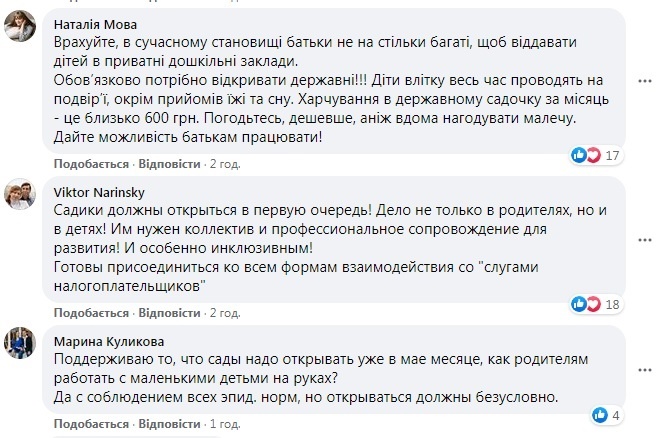Open options menu for Наталія Мова's comment
This screenshot has width=667, height=438.
645,81
